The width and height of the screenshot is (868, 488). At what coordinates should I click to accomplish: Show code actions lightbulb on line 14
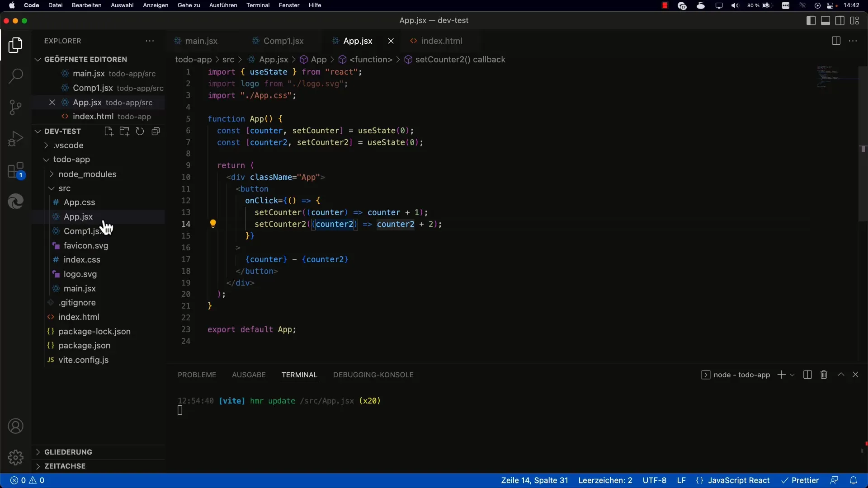click(213, 224)
